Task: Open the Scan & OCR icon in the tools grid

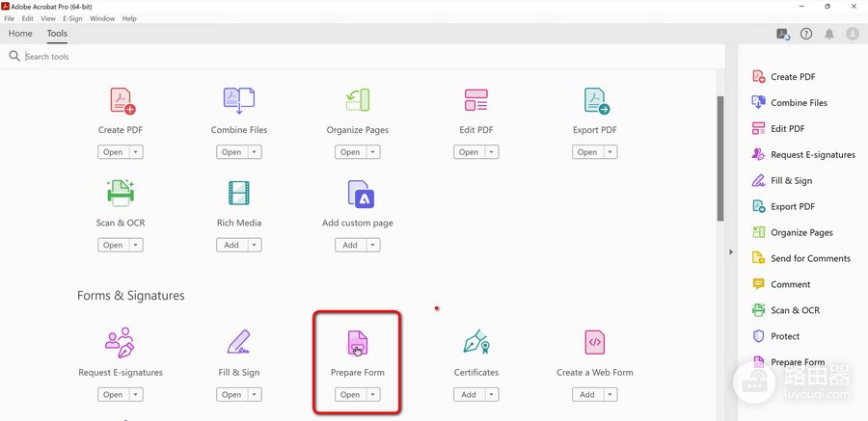Action: point(121,194)
